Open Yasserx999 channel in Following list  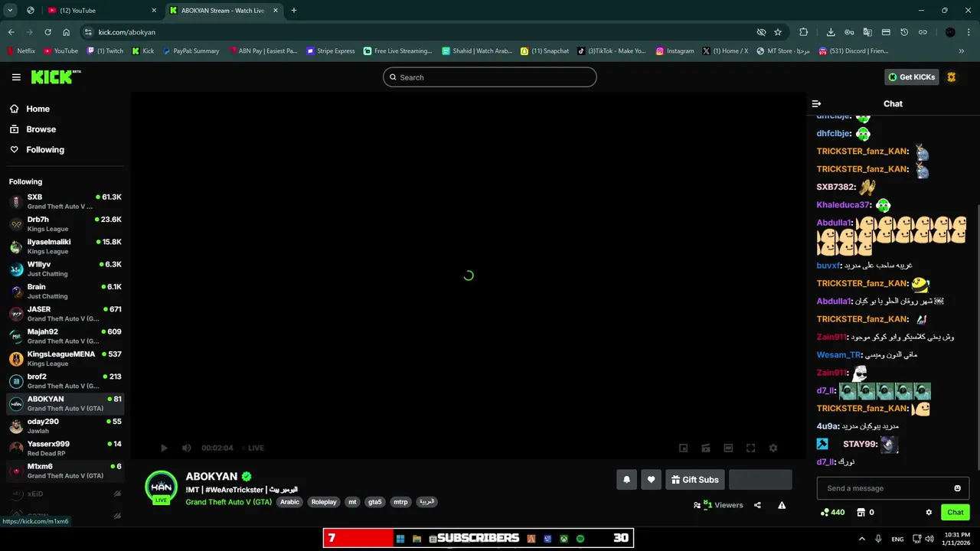click(65, 448)
